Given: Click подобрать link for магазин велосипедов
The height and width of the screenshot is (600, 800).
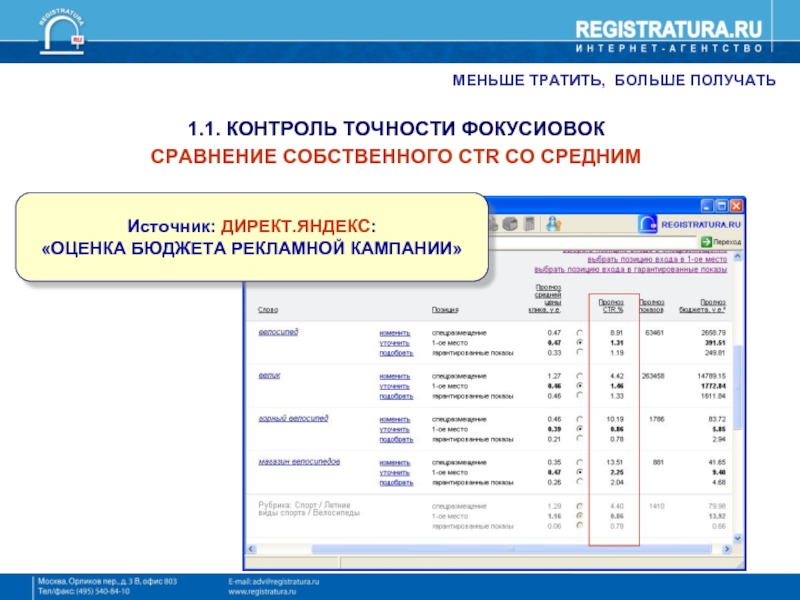Looking at the screenshot, I should [x=396, y=483].
